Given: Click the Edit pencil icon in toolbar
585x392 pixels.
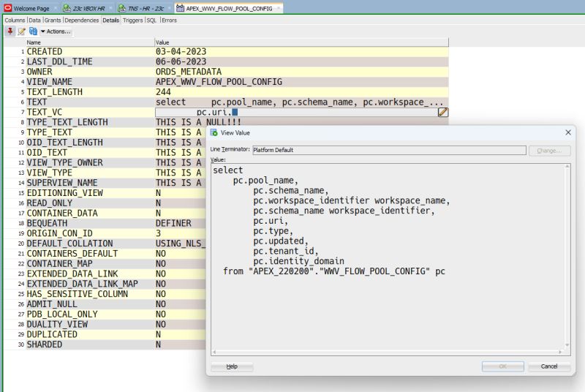Looking at the screenshot, I should pyautogui.click(x=22, y=31).
